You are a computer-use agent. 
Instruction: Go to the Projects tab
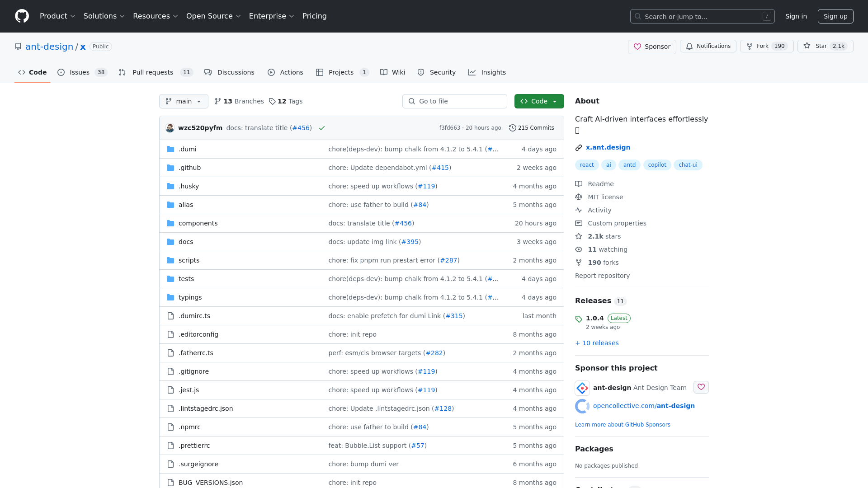(x=342, y=72)
